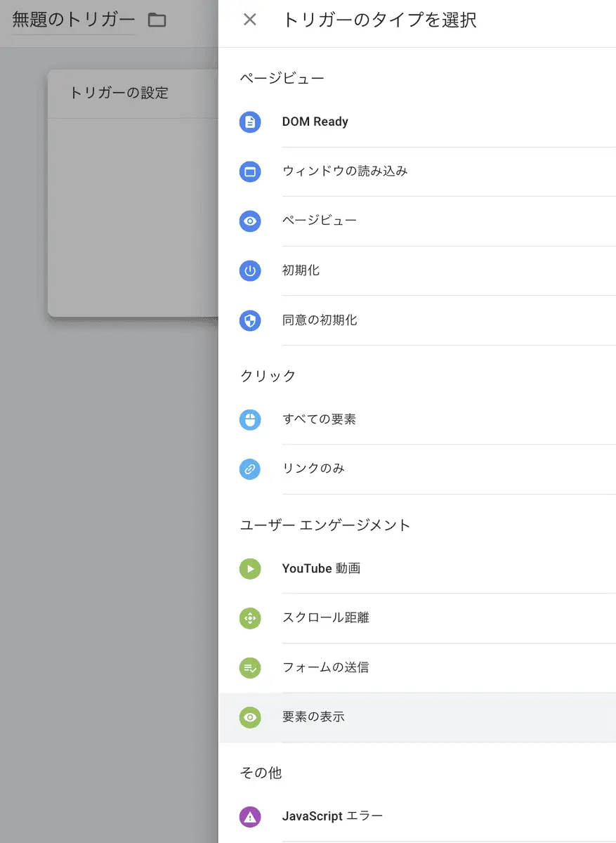This screenshot has width=616, height=843.
Task: Click the DOM Ready document icon
Action: [250, 122]
